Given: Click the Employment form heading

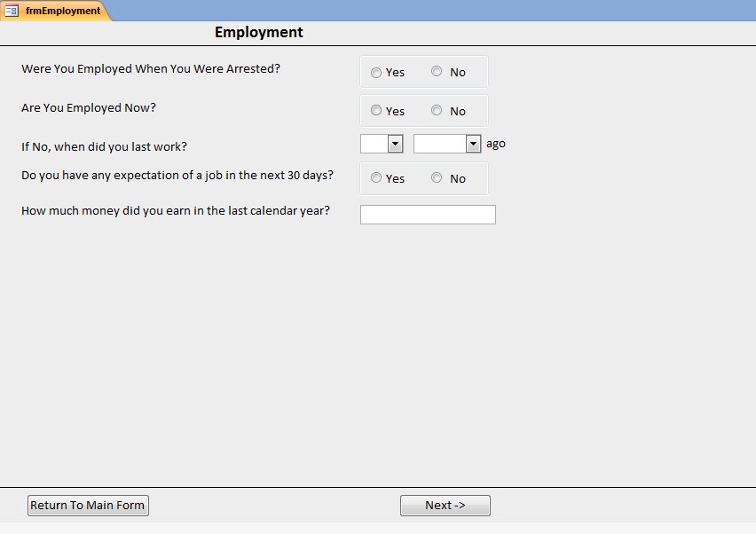Looking at the screenshot, I should [x=259, y=32].
